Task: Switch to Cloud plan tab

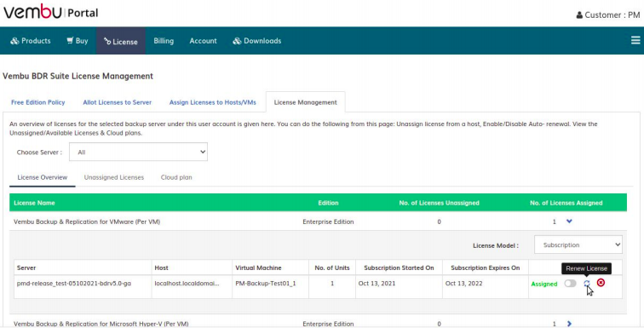Action: 176,177
